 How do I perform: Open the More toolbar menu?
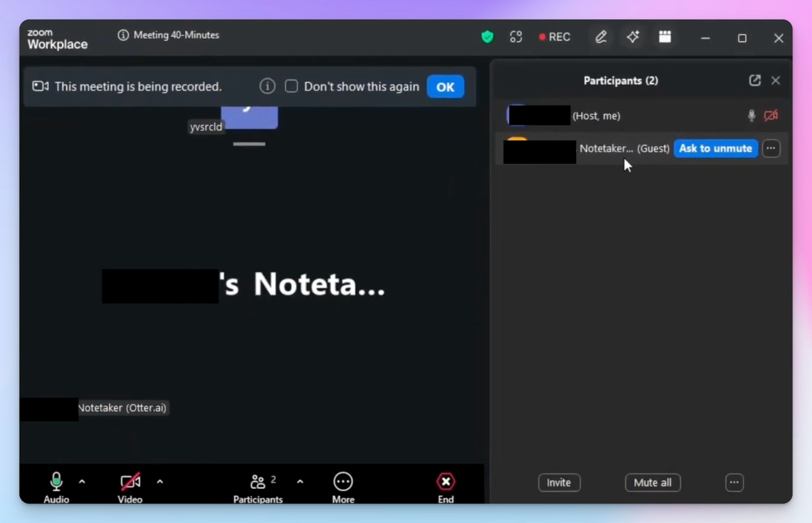(x=343, y=487)
